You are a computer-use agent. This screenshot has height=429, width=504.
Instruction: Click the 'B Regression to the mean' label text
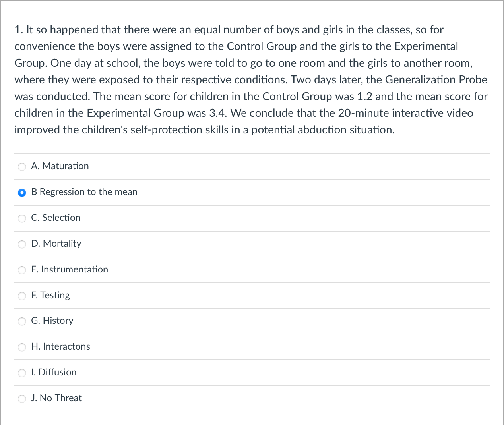click(x=84, y=192)
